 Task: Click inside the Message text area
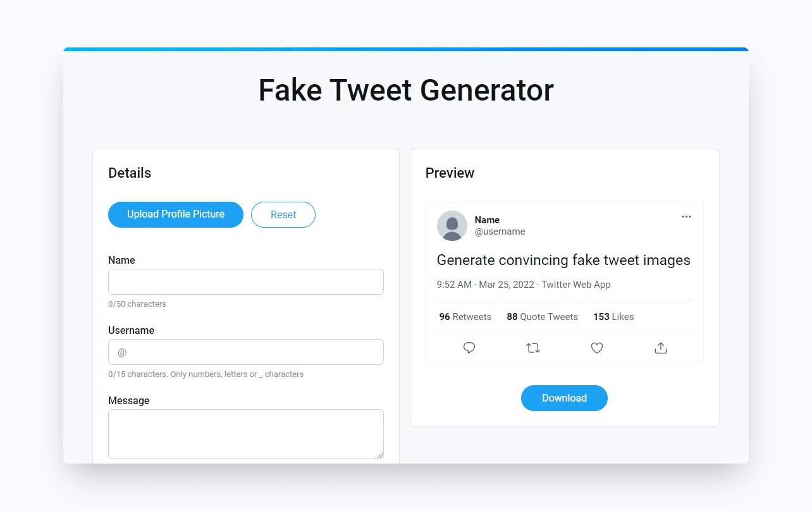tap(246, 434)
